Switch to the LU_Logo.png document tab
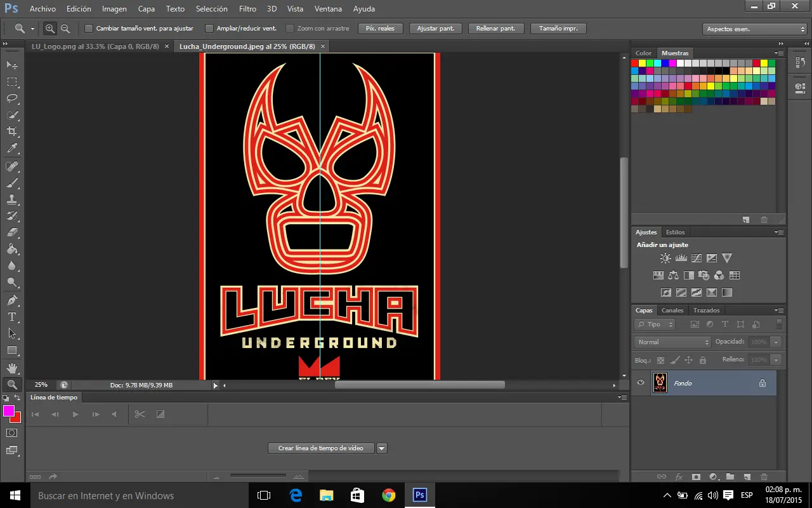Screen dimensions: 812x508 pos(95,46)
